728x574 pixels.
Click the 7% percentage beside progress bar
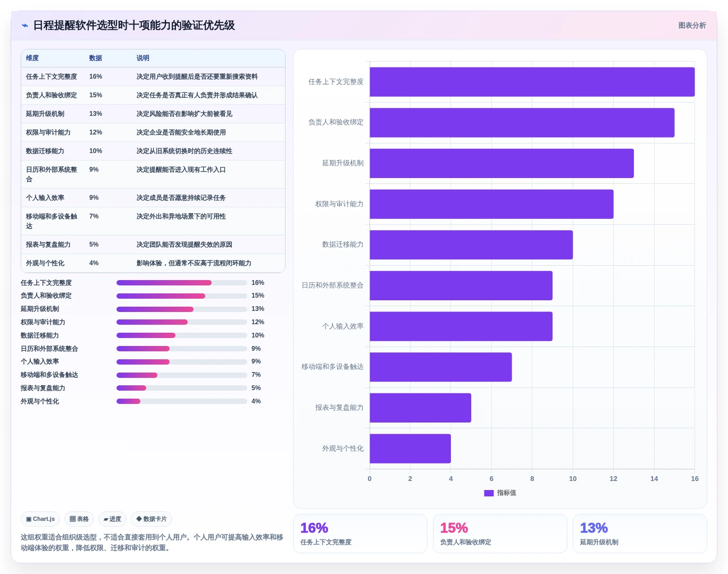(x=256, y=375)
